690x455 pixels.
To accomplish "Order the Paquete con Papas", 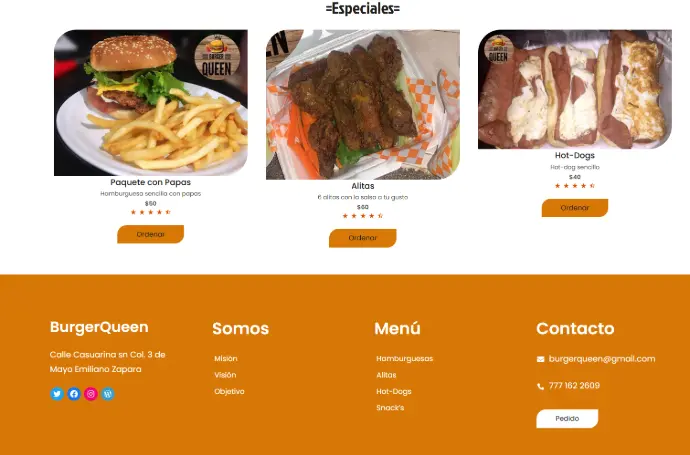I will pos(150,234).
